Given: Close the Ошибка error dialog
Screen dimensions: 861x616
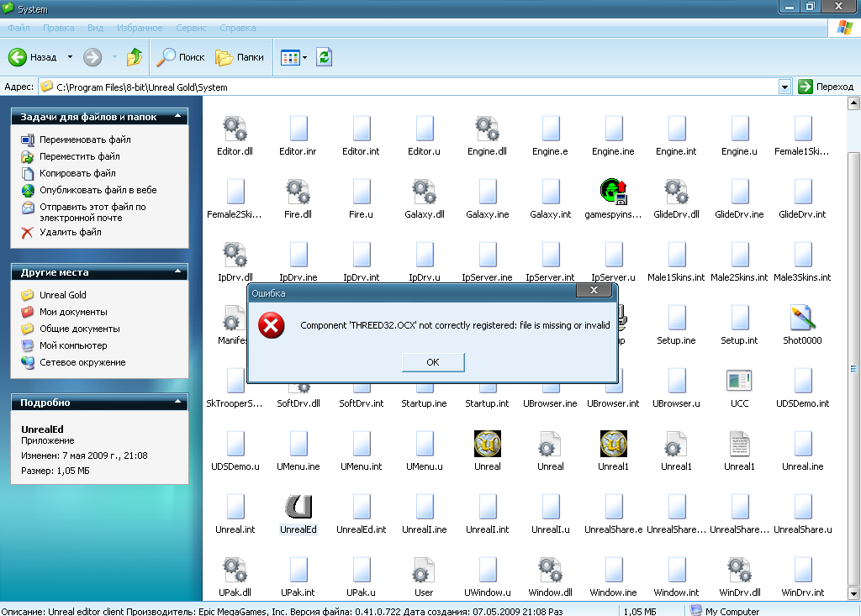Looking at the screenshot, I should coord(594,291).
